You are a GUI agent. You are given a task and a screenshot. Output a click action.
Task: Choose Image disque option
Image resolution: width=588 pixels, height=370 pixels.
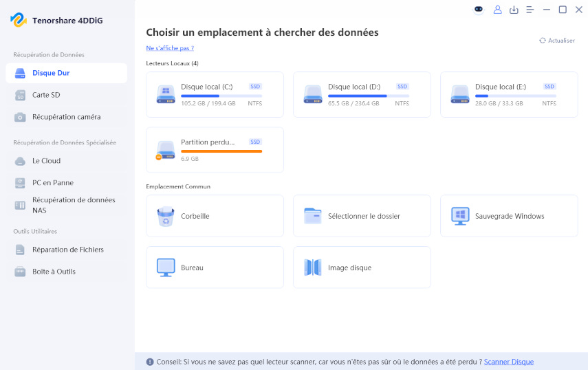[x=362, y=268]
